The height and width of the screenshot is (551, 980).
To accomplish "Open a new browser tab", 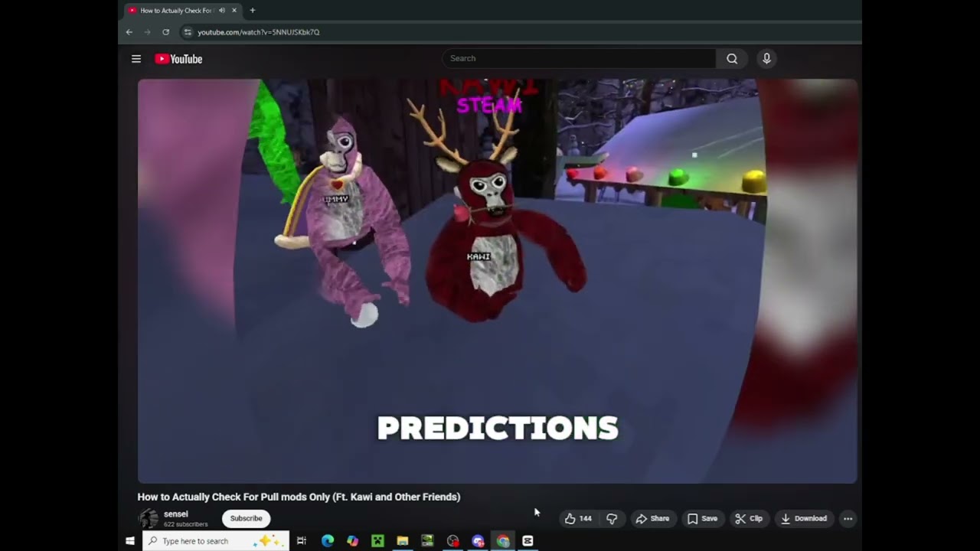I will [x=253, y=11].
